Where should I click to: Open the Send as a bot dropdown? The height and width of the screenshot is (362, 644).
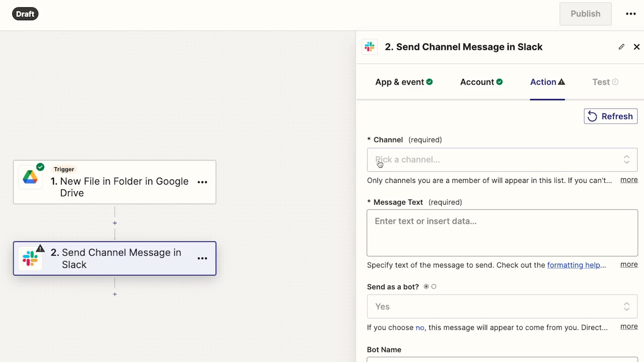coord(502,306)
